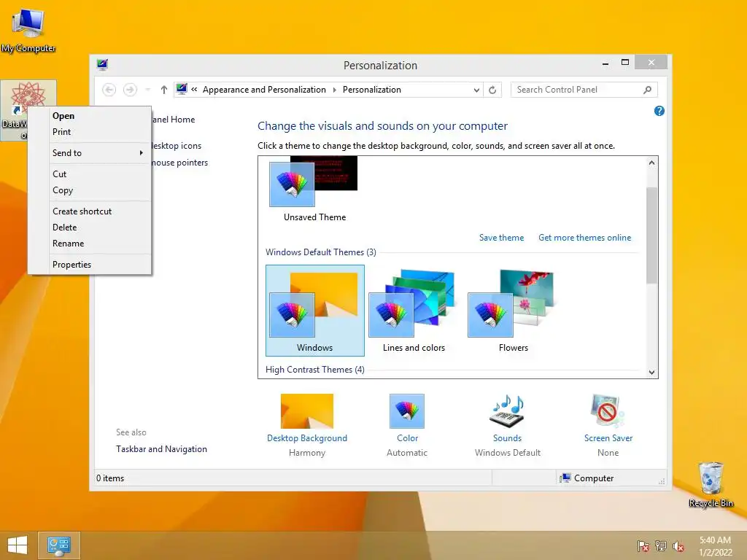The image size is (747, 560).
Task: Show the clock and date flyout
Action: point(715,546)
